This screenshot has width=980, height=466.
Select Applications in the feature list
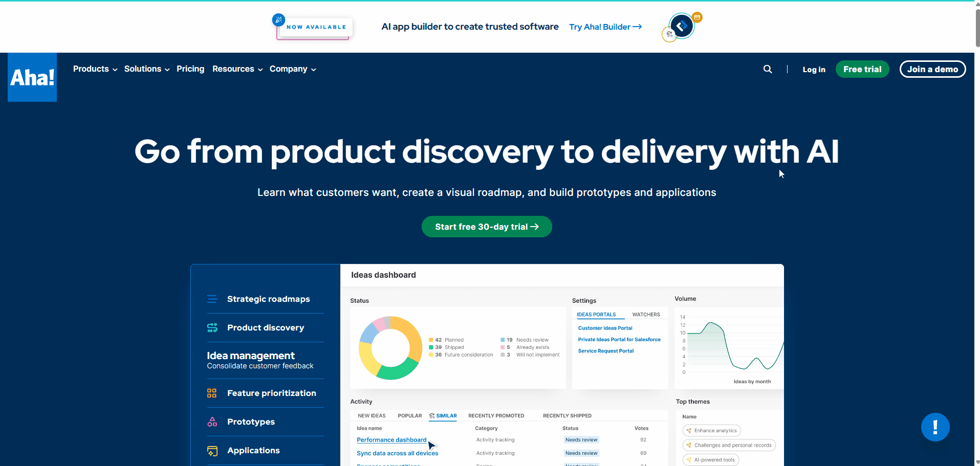tap(253, 451)
